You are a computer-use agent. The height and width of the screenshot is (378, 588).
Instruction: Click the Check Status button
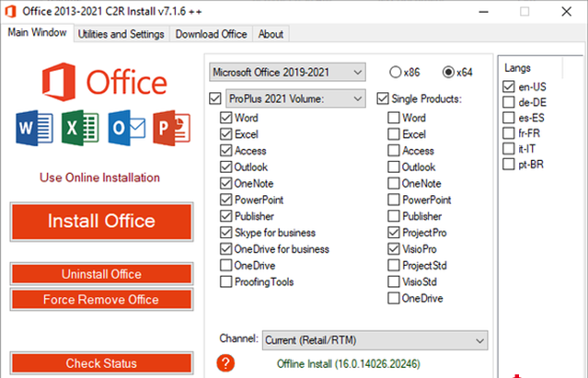tap(101, 363)
